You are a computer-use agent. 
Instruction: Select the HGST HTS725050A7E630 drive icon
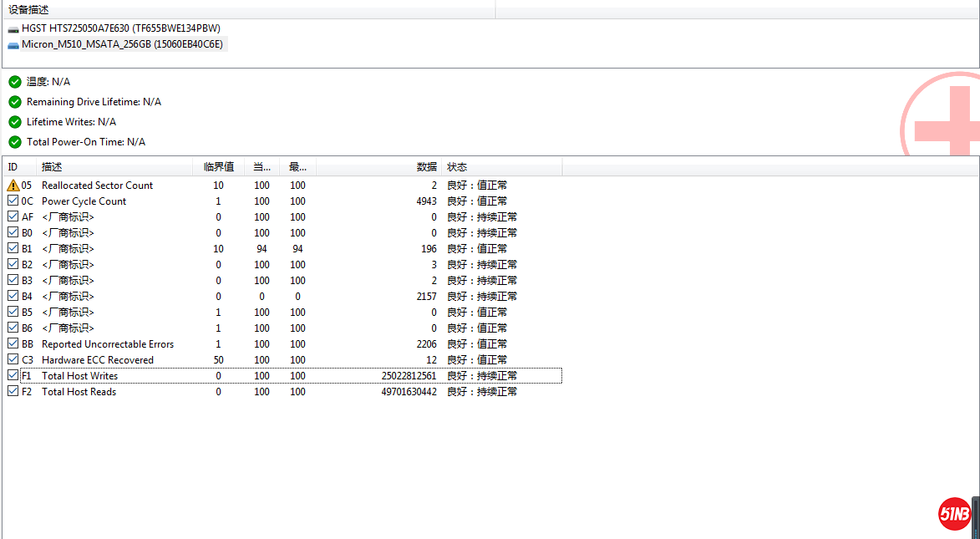13,28
